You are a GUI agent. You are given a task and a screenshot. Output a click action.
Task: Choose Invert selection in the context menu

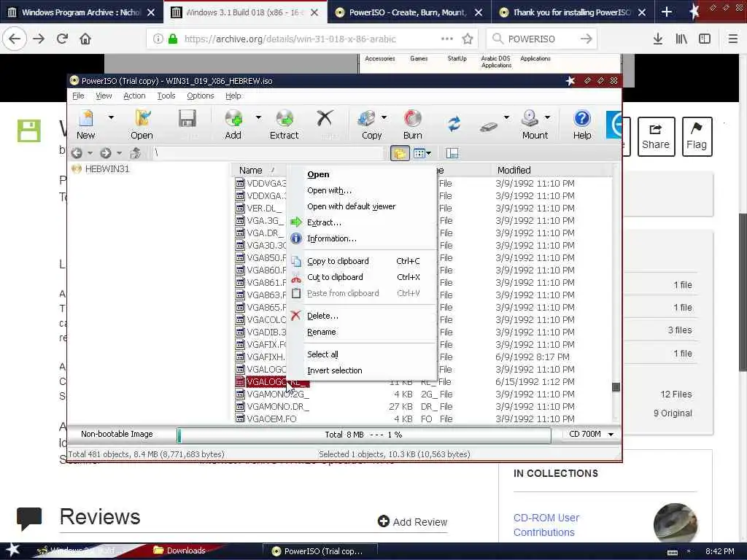363,370
